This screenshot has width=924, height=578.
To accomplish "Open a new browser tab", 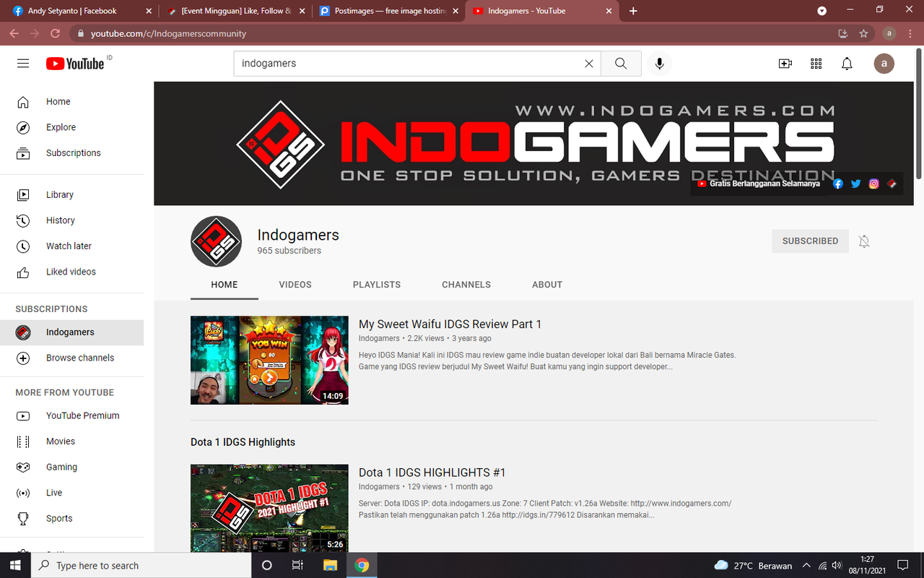I will 633,11.
